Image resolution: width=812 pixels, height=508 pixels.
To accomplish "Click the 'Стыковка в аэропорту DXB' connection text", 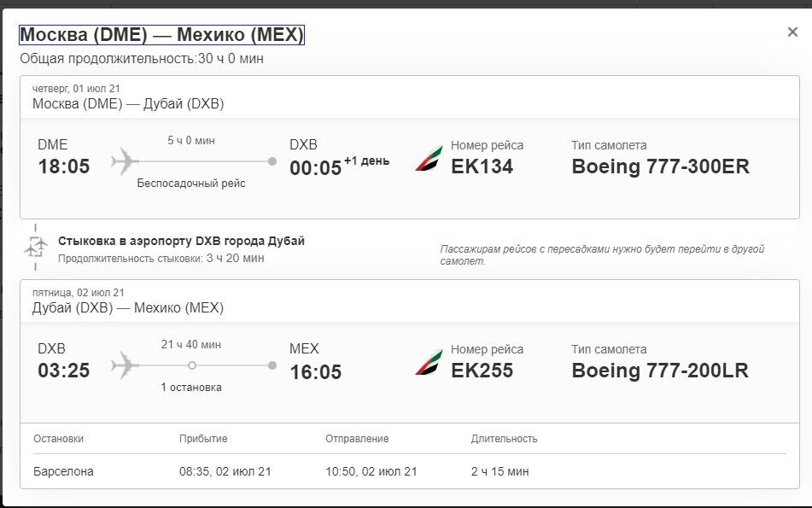I will pyautogui.click(x=181, y=241).
